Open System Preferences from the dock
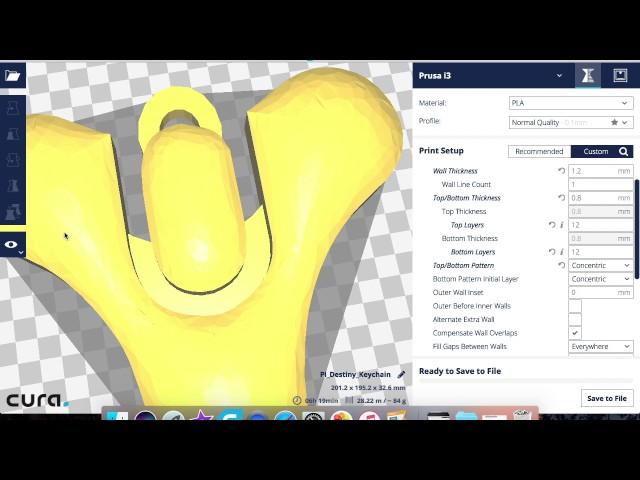The image size is (640, 480). pos(313,416)
